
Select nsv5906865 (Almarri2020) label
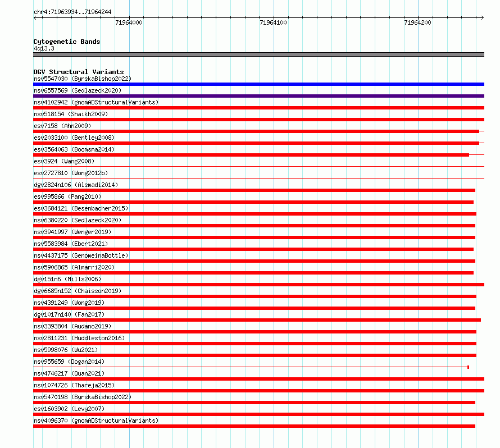click(74, 267)
